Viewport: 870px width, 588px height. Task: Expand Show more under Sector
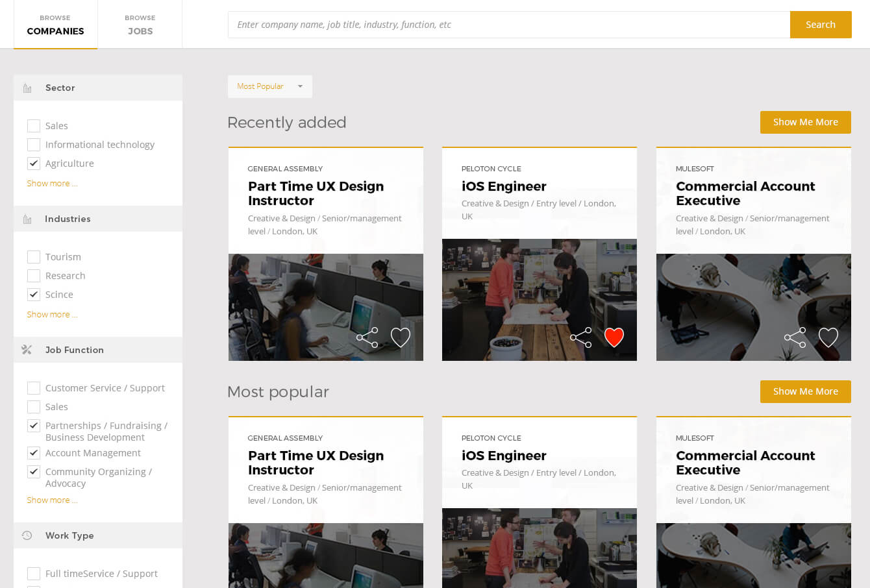[x=52, y=184]
